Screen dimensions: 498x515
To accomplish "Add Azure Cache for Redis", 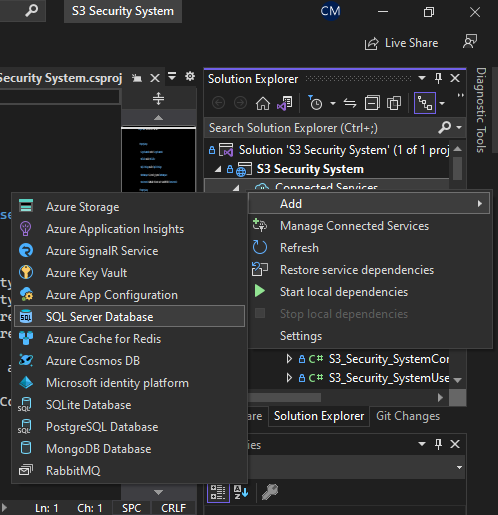I will tap(129, 339).
